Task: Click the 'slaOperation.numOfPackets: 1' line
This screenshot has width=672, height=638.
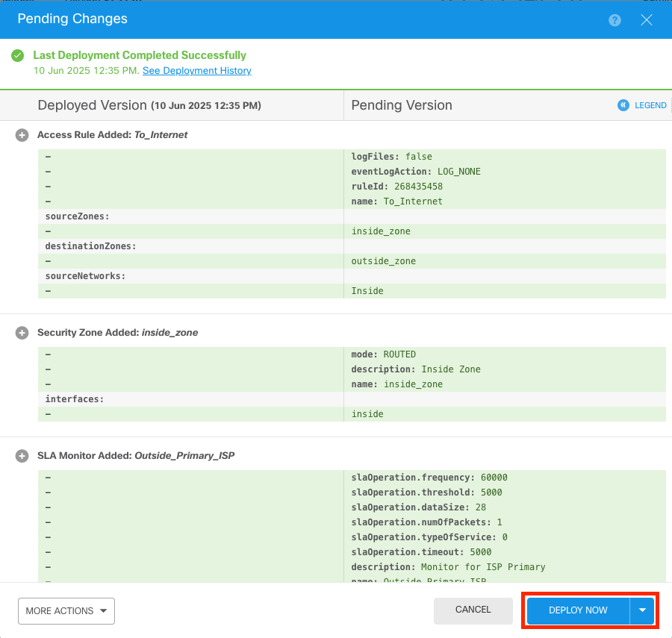Action: [426, 522]
